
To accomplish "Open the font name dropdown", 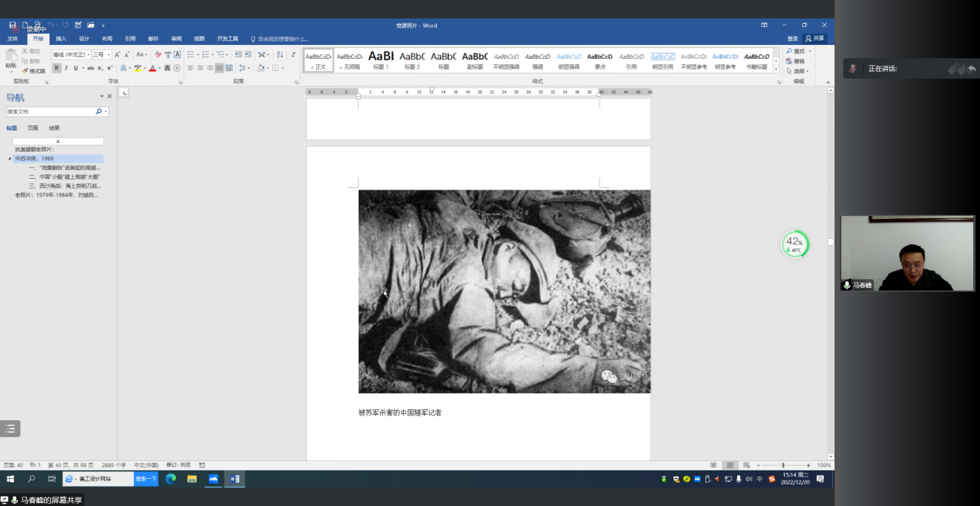I will point(89,55).
